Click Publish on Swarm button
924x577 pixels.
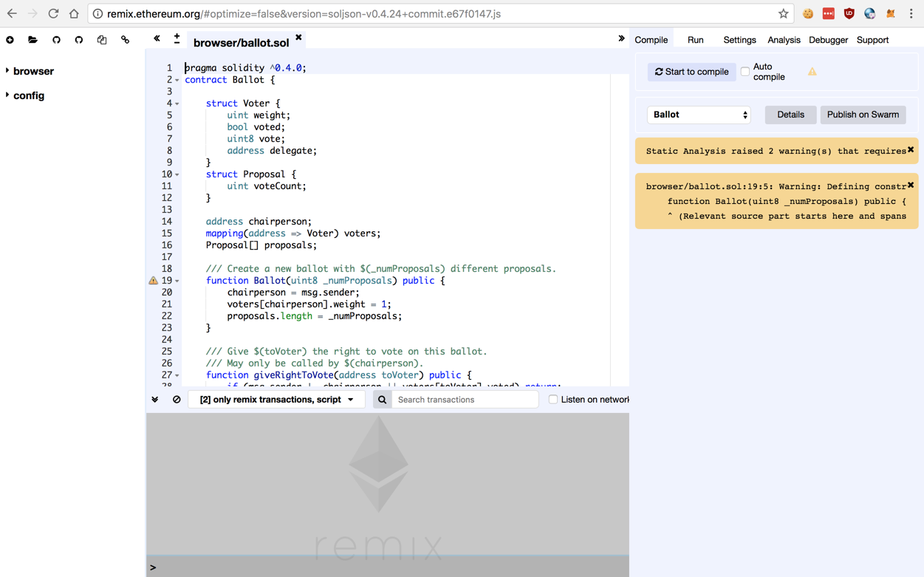(863, 115)
